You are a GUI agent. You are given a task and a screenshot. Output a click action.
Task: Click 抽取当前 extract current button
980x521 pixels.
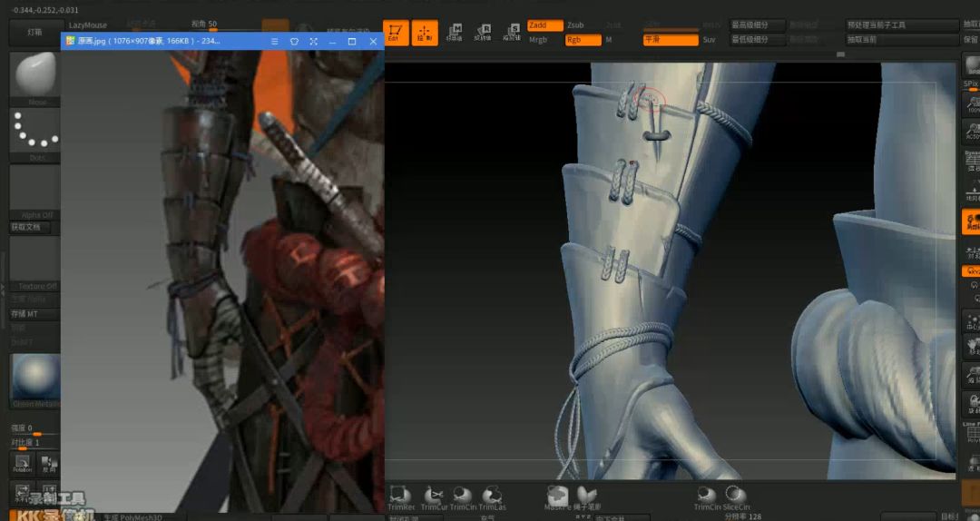(902, 39)
